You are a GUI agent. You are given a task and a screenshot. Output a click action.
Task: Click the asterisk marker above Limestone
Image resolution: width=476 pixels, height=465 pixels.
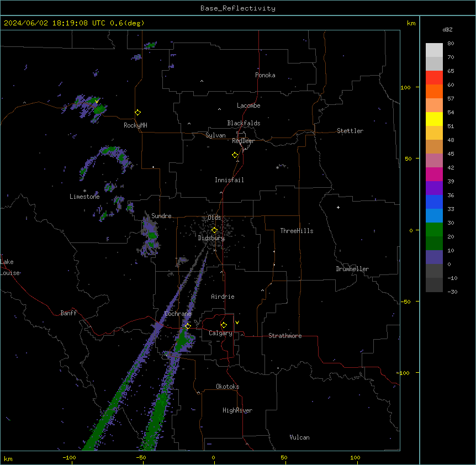coord(84,191)
